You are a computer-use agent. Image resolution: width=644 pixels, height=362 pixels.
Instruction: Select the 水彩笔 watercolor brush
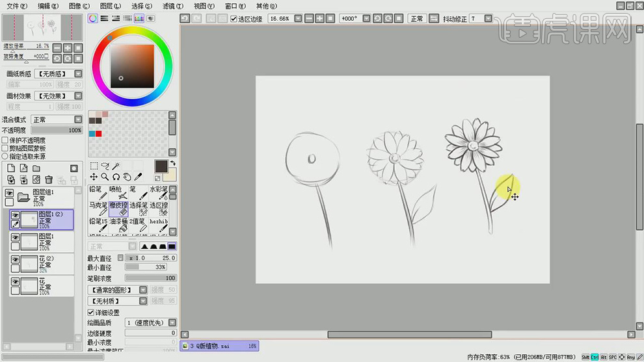click(x=159, y=192)
